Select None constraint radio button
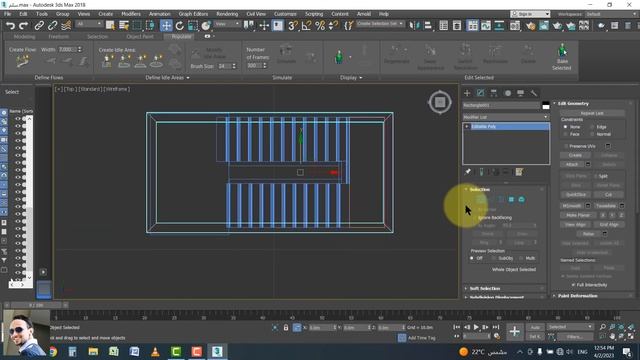The width and height of the screenshot is (640, 360). (565, 127)
